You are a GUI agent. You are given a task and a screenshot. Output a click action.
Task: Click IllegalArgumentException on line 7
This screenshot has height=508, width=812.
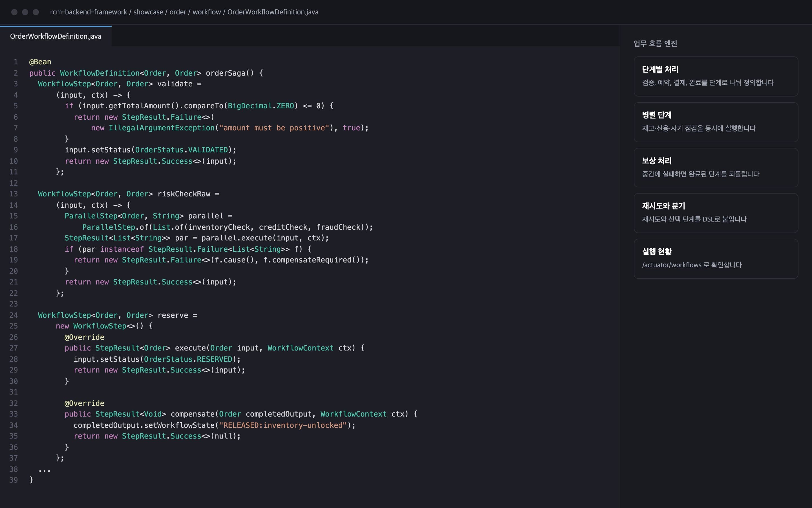(x=161, y=128)
